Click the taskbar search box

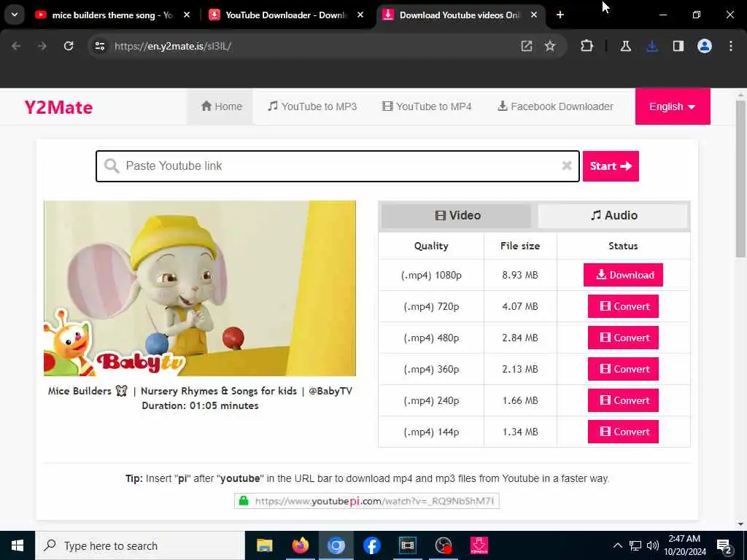140,545
